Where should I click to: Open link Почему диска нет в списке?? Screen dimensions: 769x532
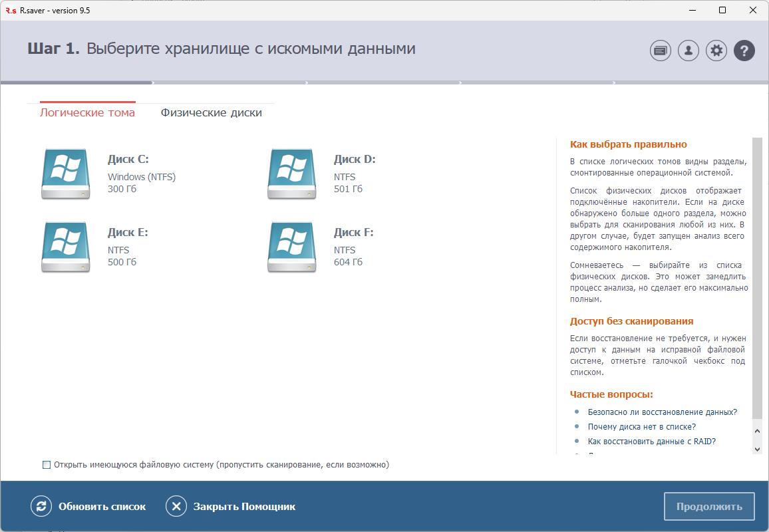[641, 427]
